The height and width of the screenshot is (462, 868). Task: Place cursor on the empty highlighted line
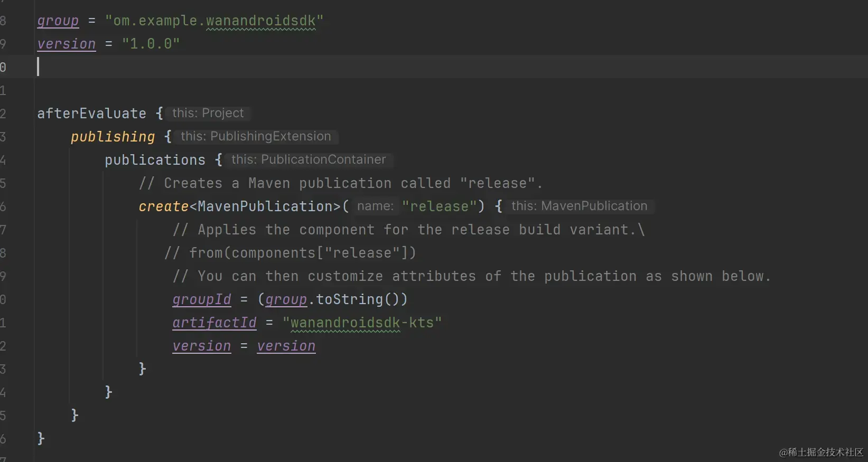click(433, 67)
